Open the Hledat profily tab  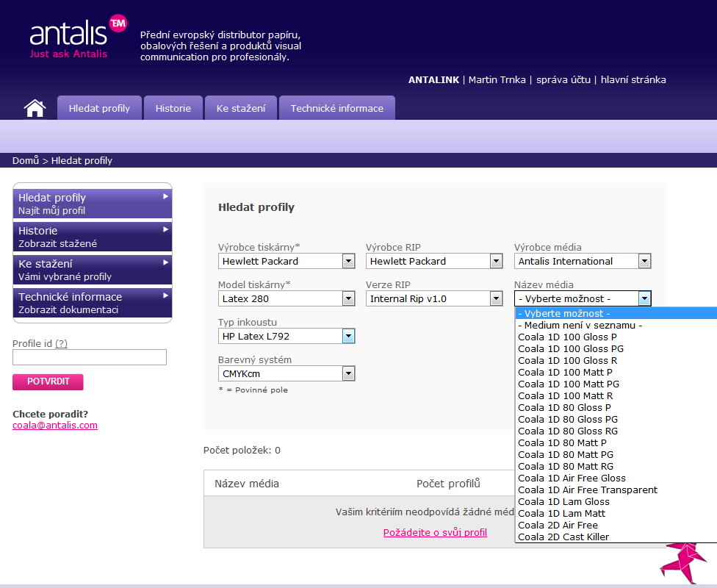point(99,108)
